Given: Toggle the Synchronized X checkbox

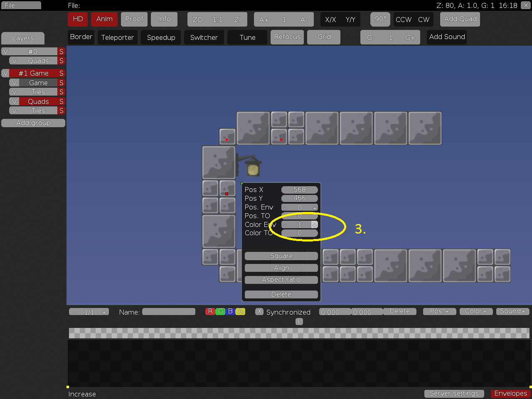Looking at the screenshot, I should [259, 311].
